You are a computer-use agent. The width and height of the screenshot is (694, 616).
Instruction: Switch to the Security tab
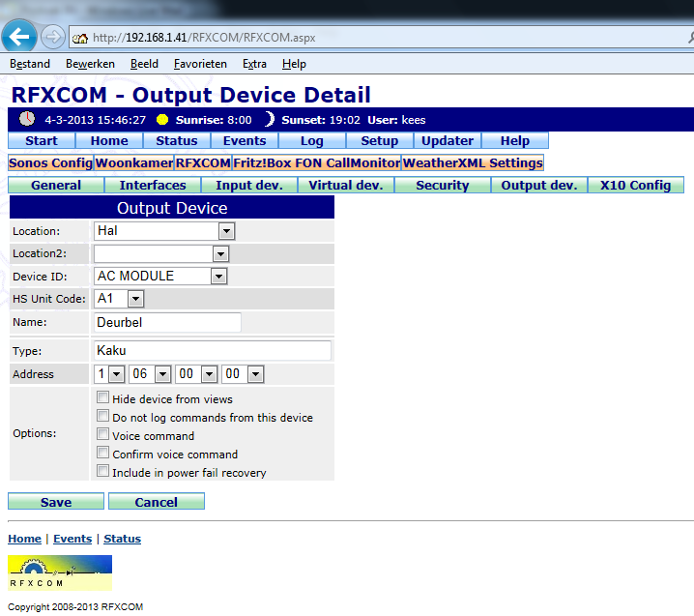[443, 185]
